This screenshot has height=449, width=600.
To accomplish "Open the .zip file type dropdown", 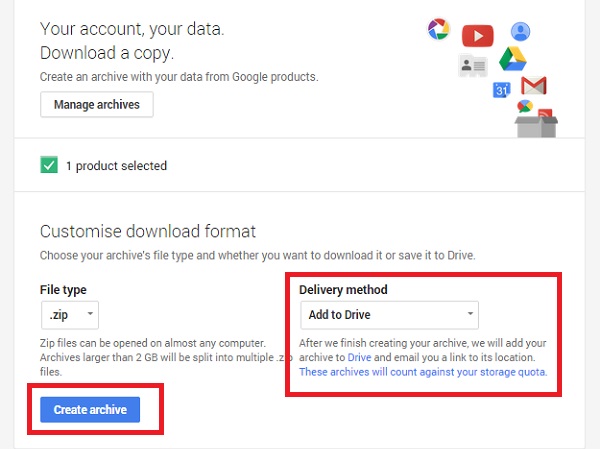I will (70, 315).
